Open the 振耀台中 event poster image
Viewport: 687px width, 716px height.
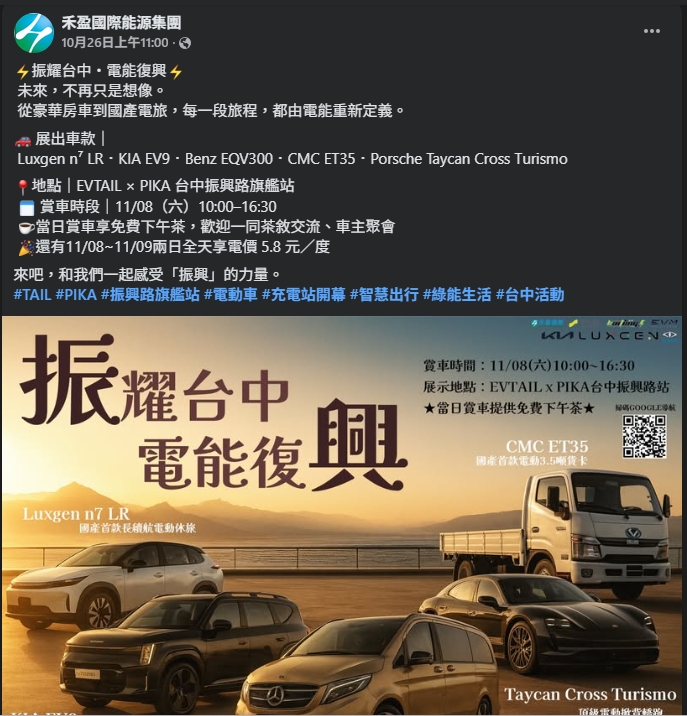click(x=342, y=515)
